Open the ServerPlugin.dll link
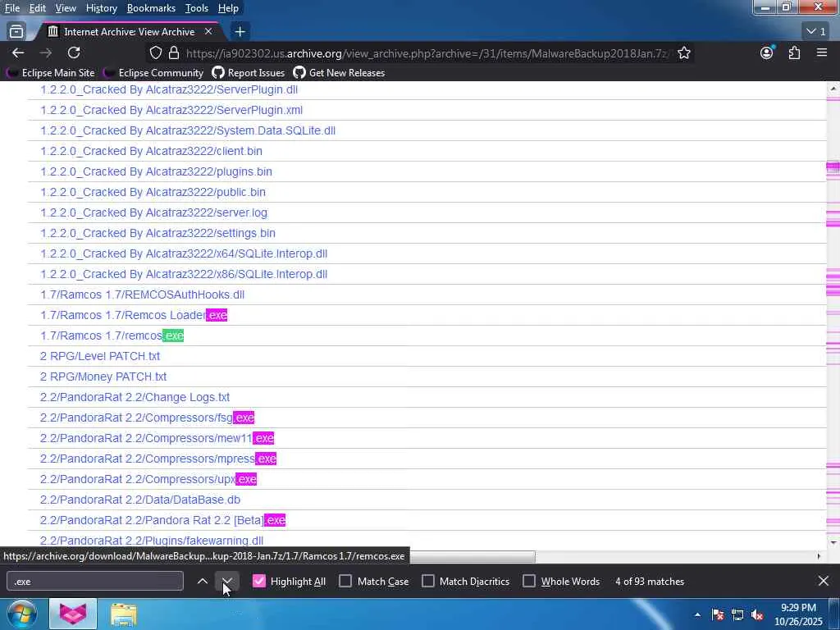 pos(169,89)
